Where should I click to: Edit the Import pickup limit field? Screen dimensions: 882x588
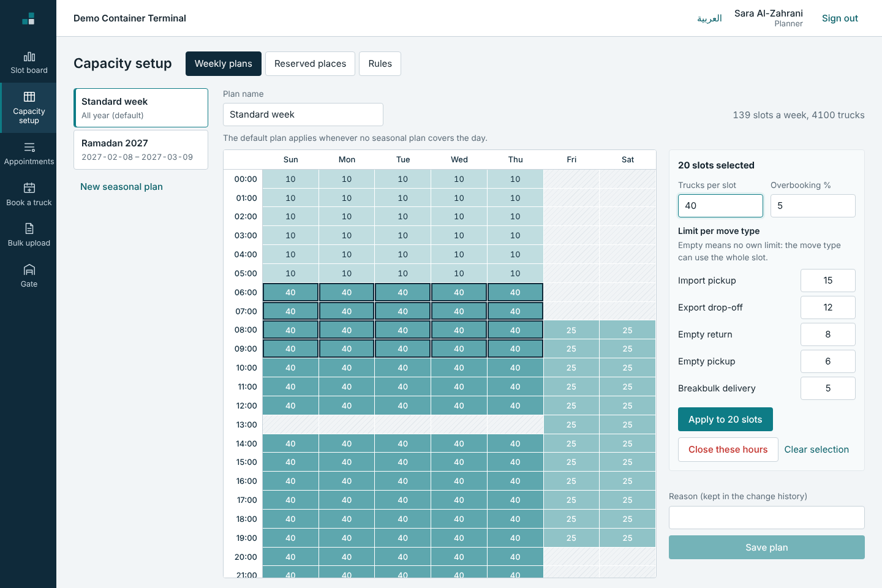[x=828, y=281]
